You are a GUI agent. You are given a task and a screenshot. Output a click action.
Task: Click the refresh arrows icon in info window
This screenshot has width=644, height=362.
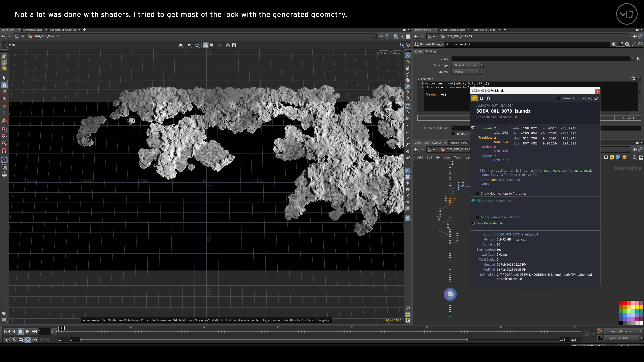click(596, 98)
